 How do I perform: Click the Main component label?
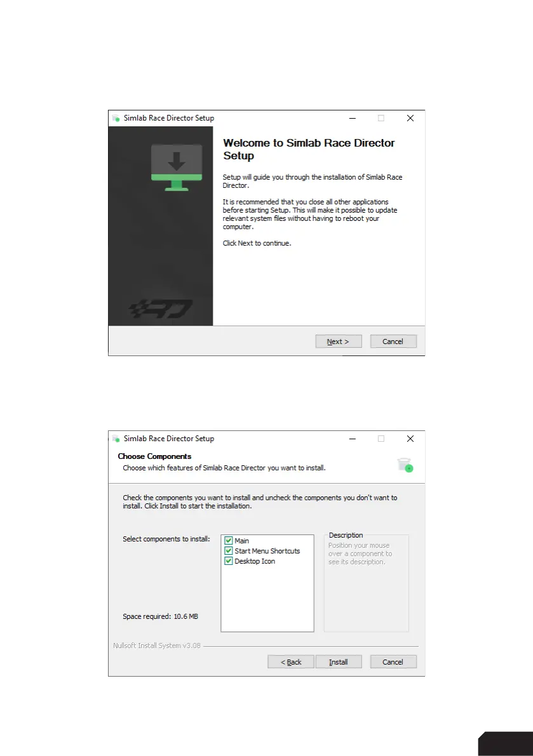click(241, 541)
